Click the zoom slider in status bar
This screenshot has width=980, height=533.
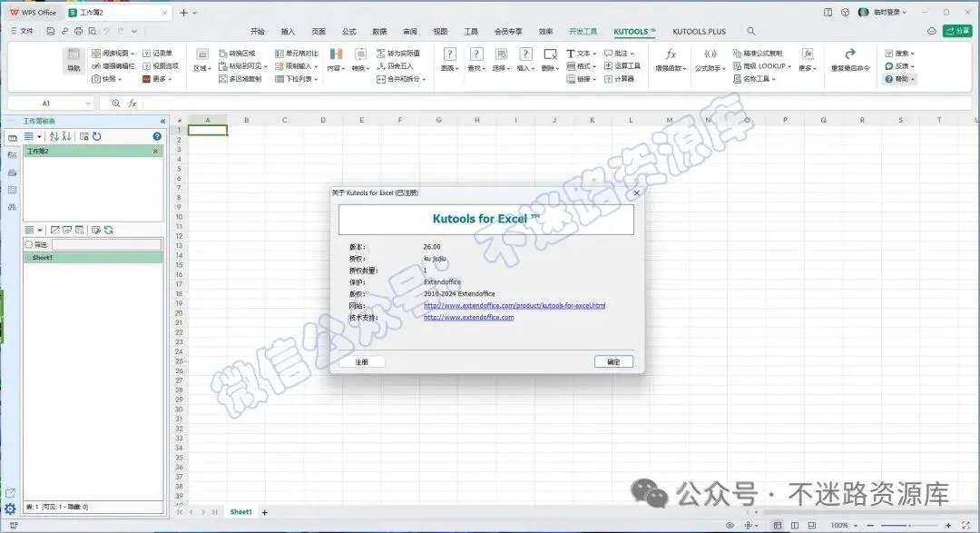point(908,526)
